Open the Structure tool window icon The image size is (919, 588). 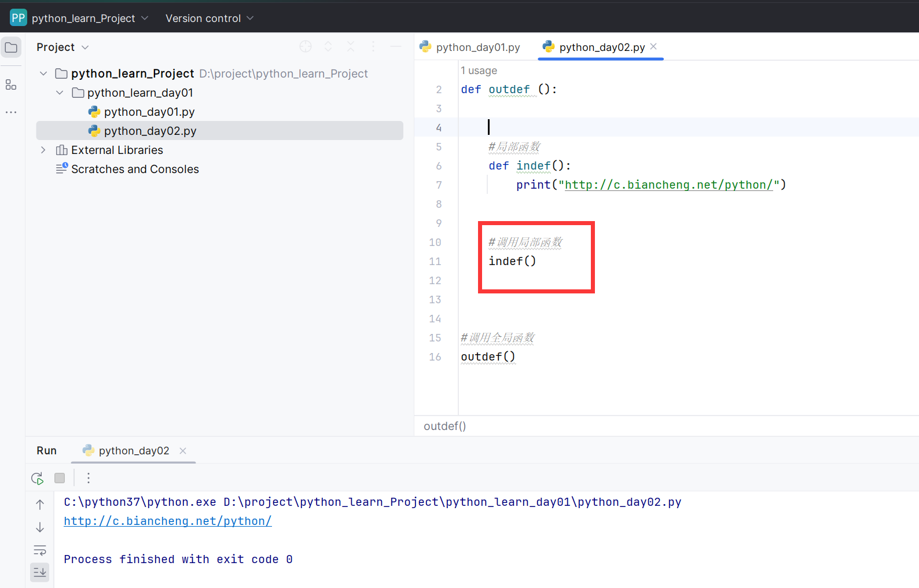[x=11, y=85]
